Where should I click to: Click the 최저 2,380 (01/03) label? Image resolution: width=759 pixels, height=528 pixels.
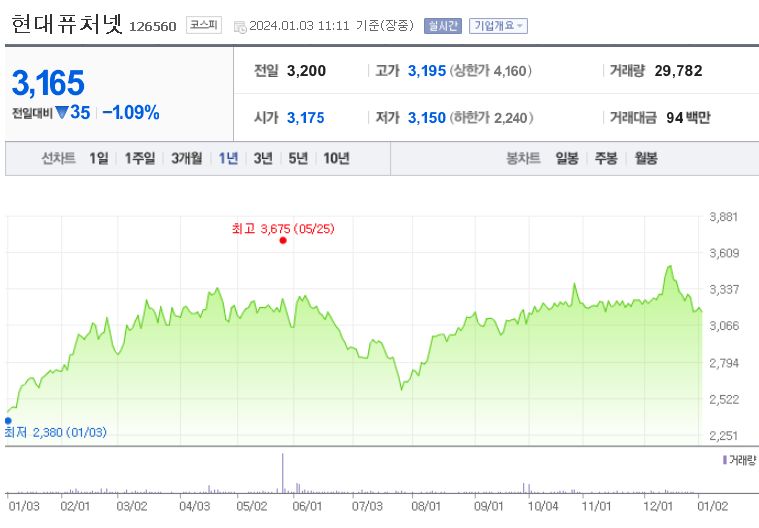(55, 432)
